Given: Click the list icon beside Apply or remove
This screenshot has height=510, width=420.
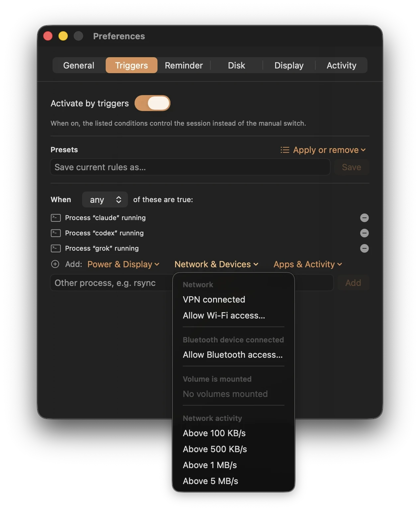Looking at the screenshot, I should coord(285,150).
